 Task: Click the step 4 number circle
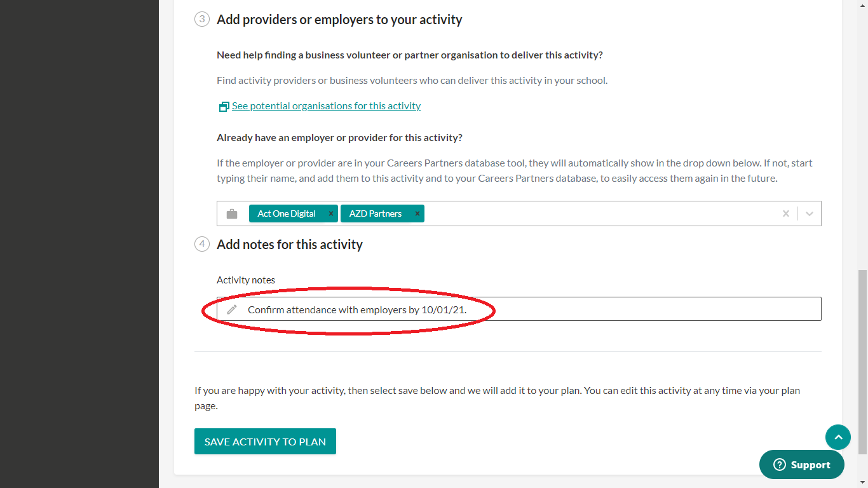click(202, 244)
